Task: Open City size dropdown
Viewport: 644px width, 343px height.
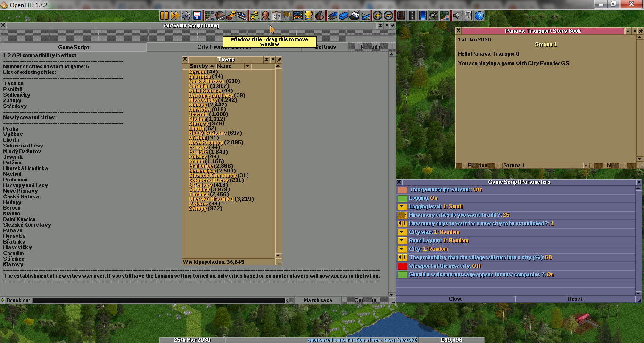Action: tap(402, 232)
